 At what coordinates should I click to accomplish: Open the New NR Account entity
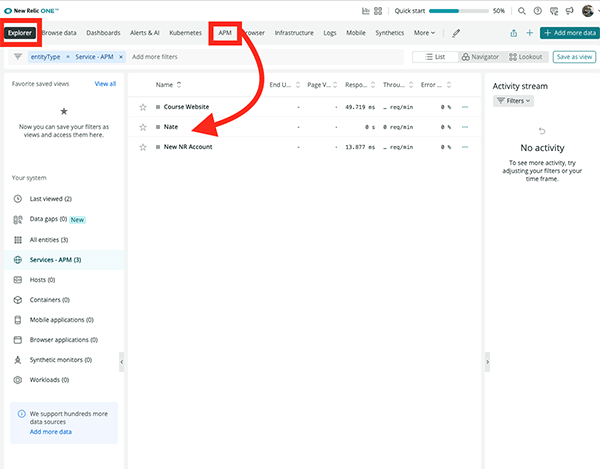coord(188,147)
